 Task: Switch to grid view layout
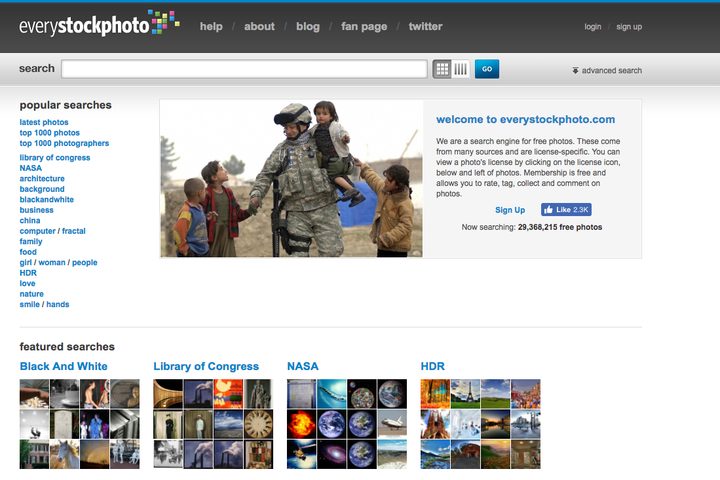click(x=442, y=69)
